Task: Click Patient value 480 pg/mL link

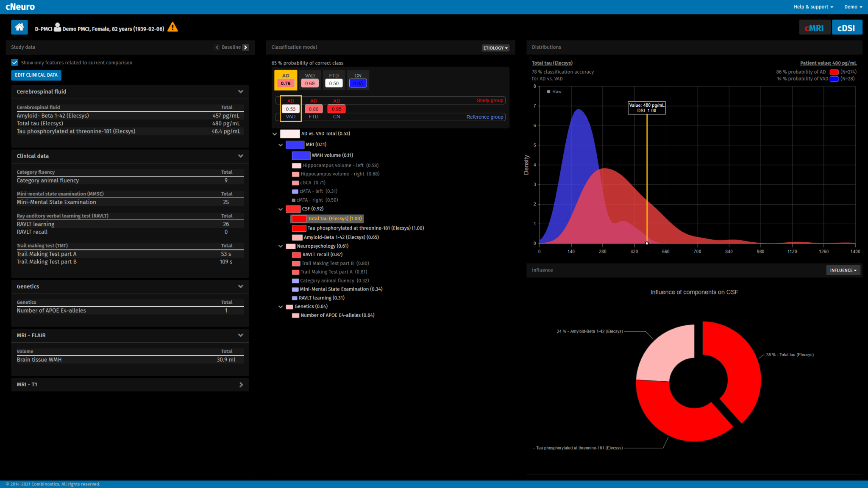Action: click(x=828, y=63)
